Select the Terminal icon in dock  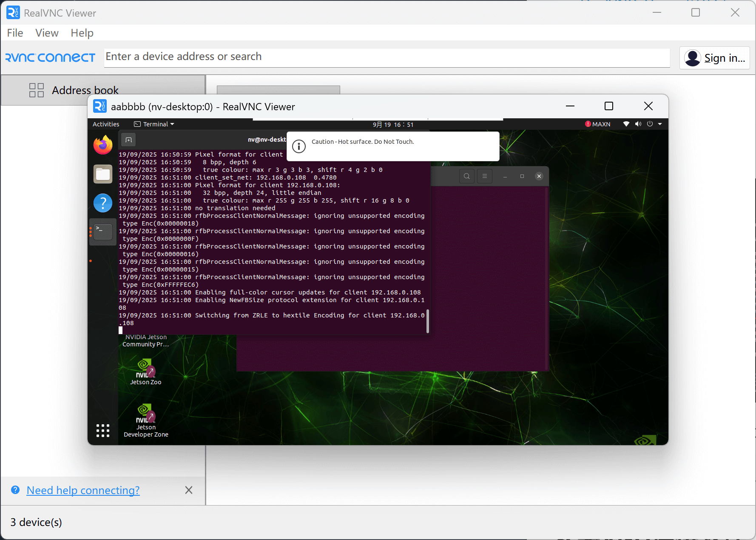[103, 232]
